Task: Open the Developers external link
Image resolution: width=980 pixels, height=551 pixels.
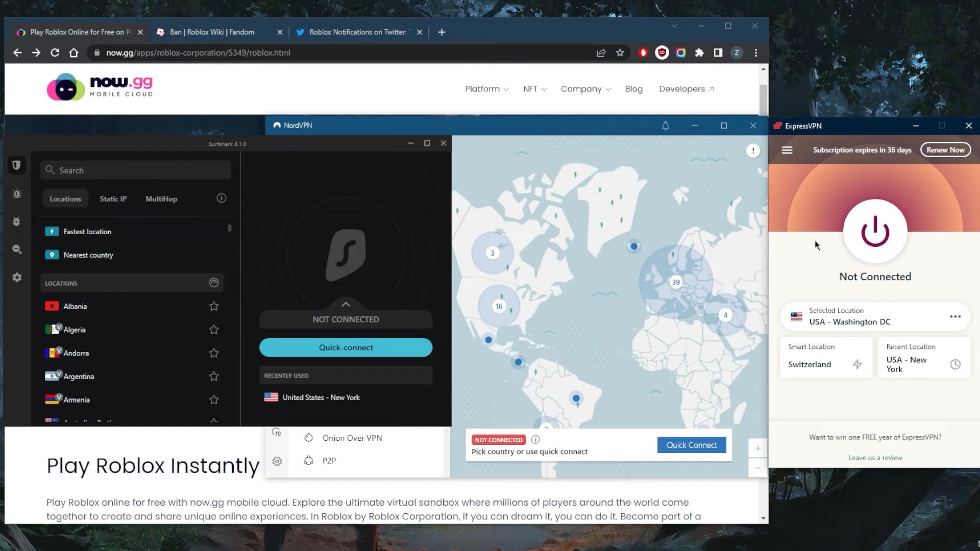Action: (x=686, y=89)
